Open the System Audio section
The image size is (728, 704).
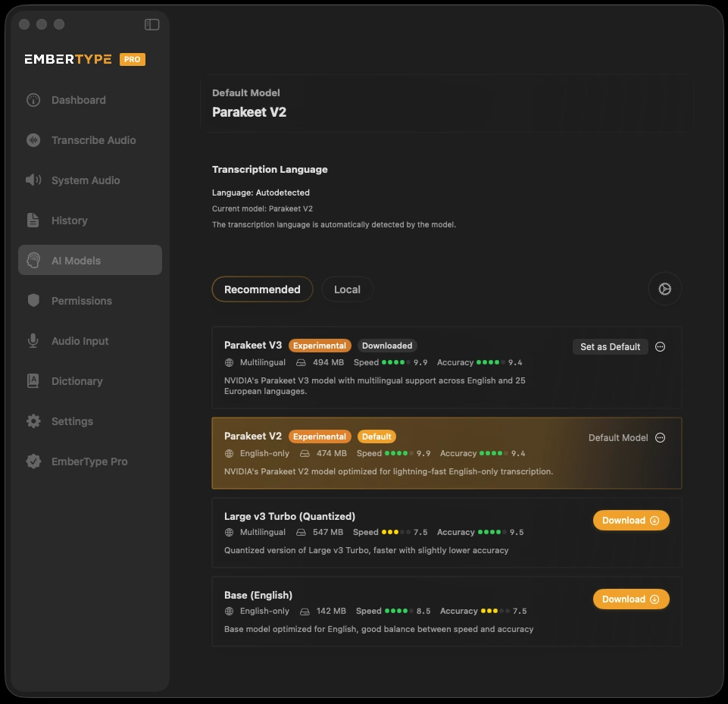(90, 180)
